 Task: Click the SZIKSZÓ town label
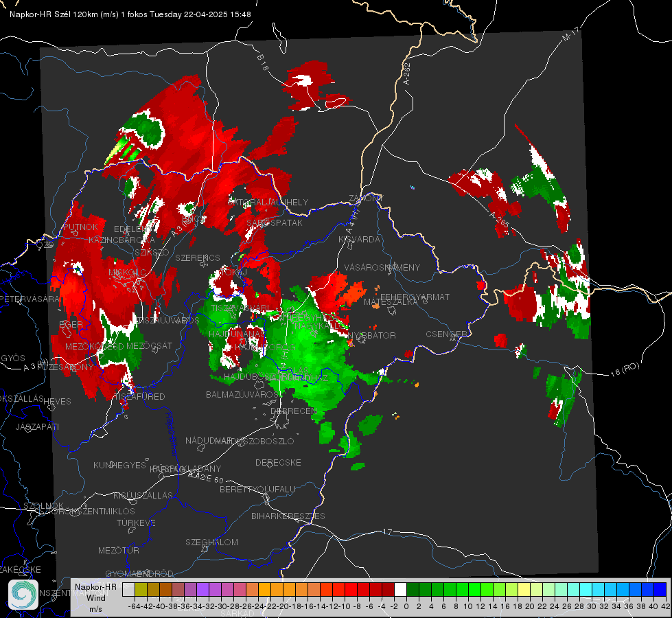[152, 253]
